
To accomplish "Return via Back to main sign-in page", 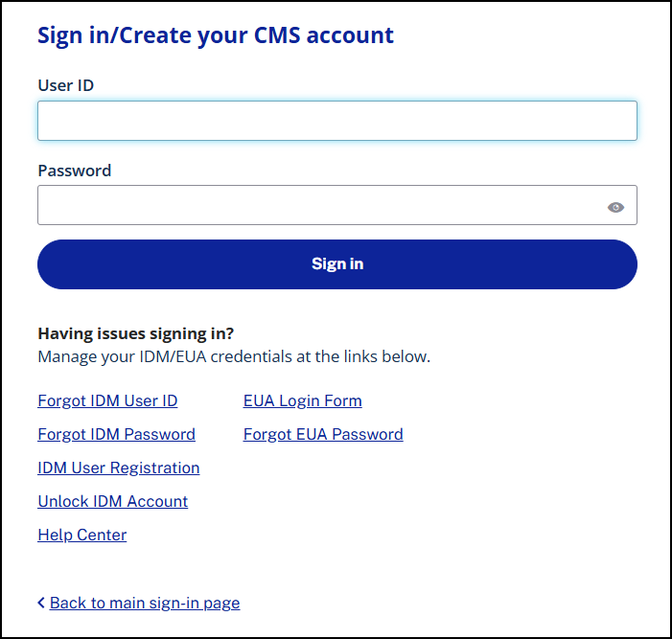I will 145,603.
